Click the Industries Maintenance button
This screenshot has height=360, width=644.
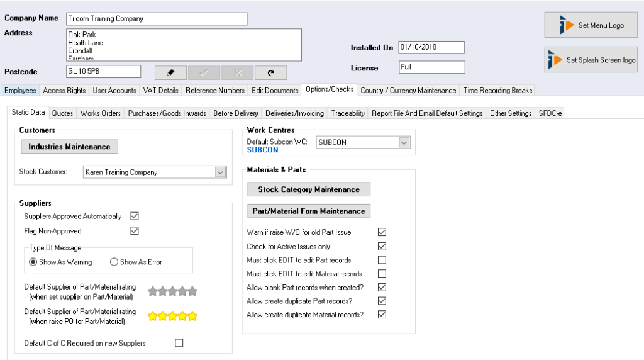tap(69, 147)
